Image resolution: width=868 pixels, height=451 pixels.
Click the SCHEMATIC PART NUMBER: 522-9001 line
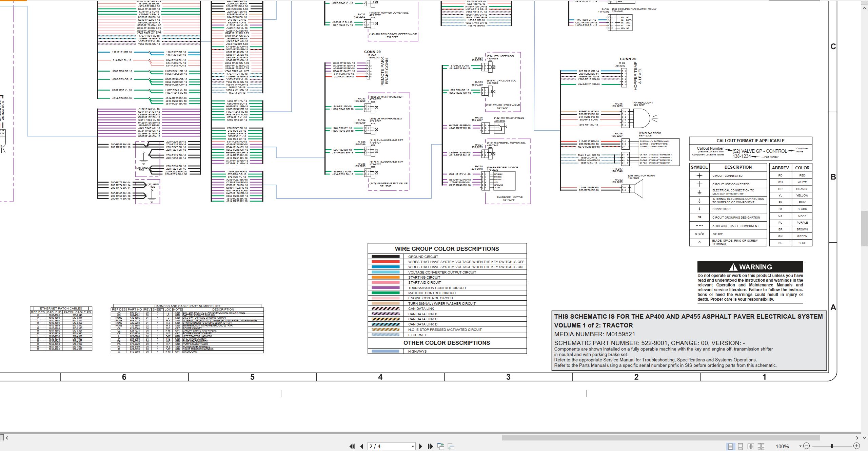click(x=650, y=343)
